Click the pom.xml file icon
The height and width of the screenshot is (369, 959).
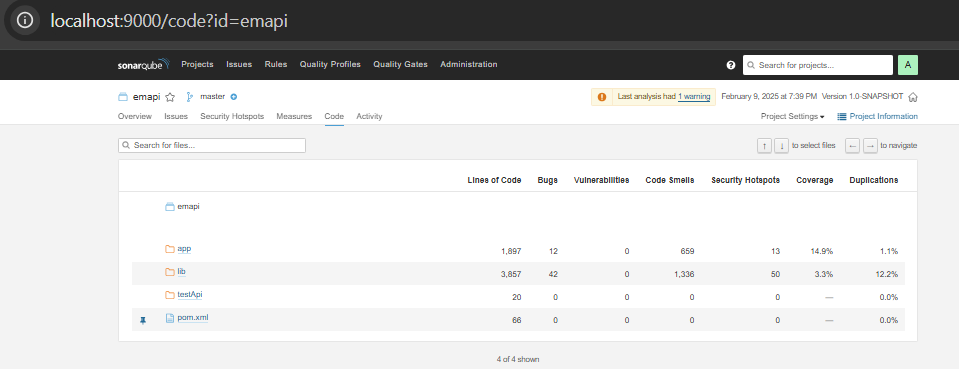[170, 318]
